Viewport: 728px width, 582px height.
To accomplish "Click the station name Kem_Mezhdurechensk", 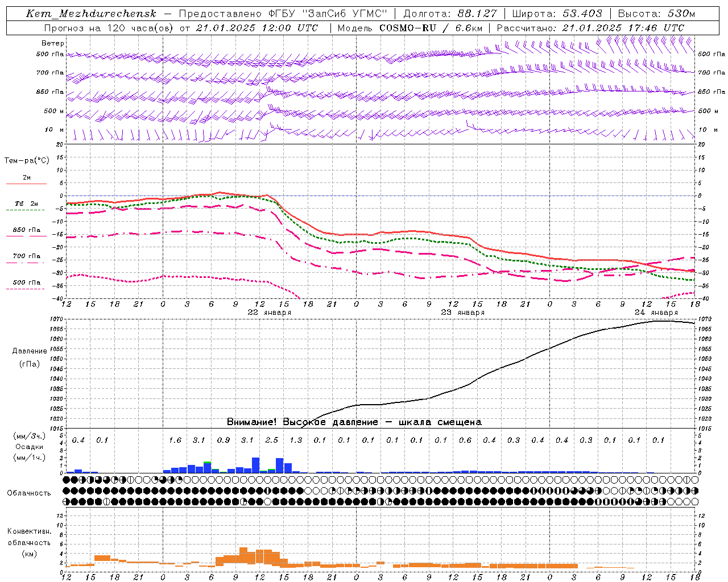I will pyautogui.click(x=91, y=14).
